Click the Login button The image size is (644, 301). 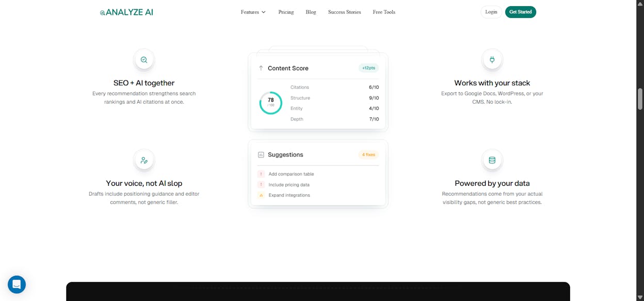[491, 12]
